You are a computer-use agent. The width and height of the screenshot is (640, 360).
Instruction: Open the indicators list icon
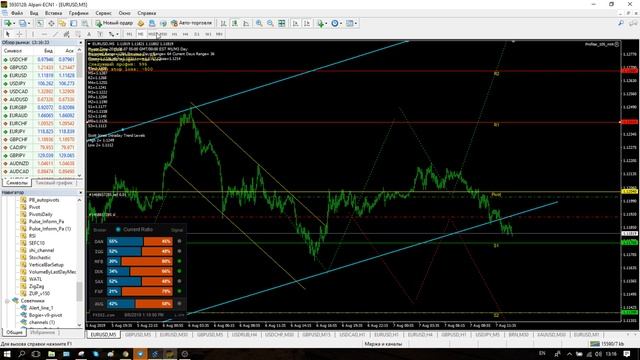(320, 23)
